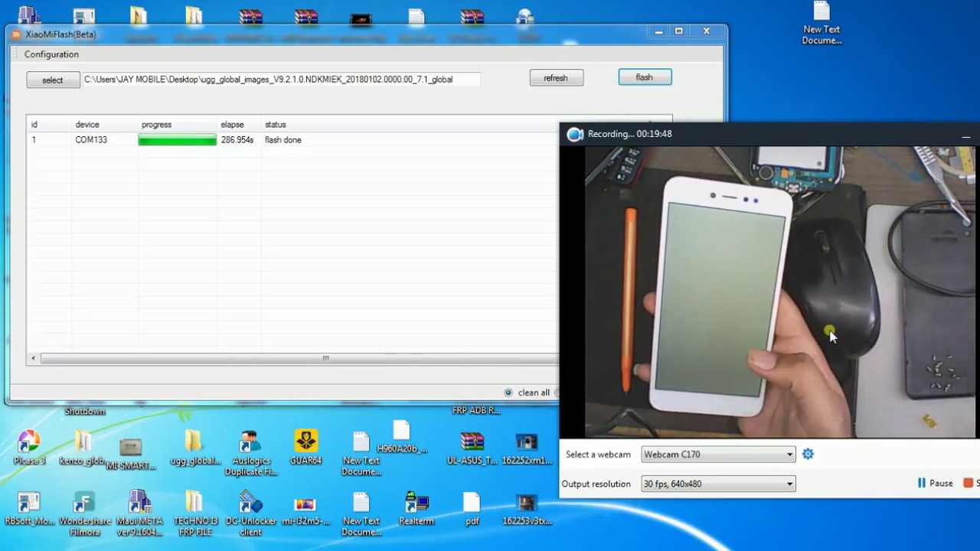The width and height of the screenshot is (980, 551).
Task: Open New Text Document beside Realterm
Action: point(361,514)
